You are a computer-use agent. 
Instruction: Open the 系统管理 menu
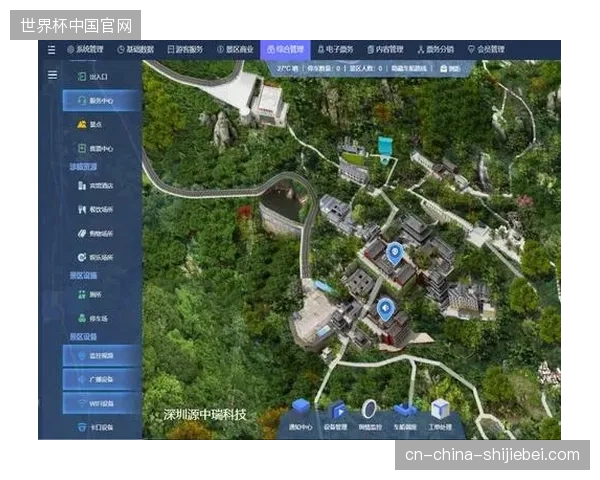85,49
